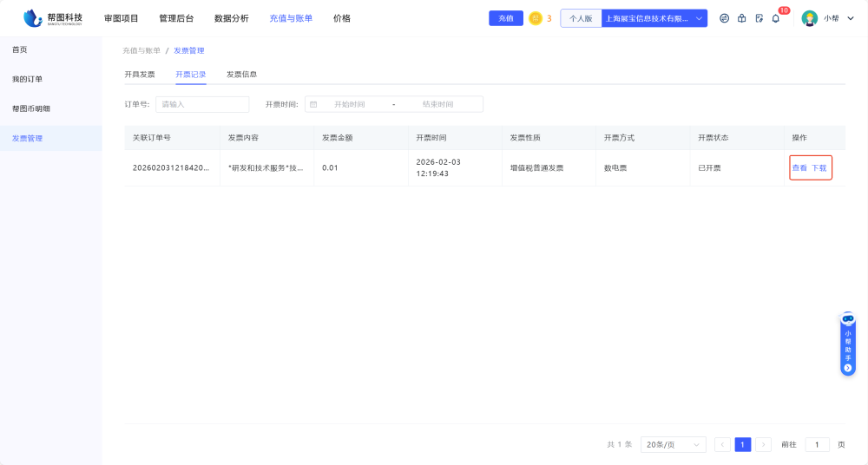
Task: Click the 充值 button
Action: (505, 18)
